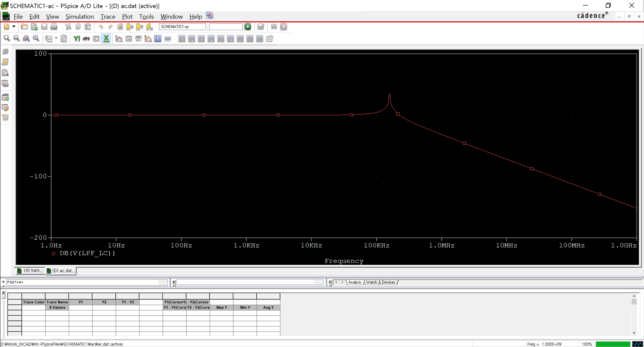This screenshot has height=347, width=644.
Task: Toggle the FFT display
Action: 86,39
